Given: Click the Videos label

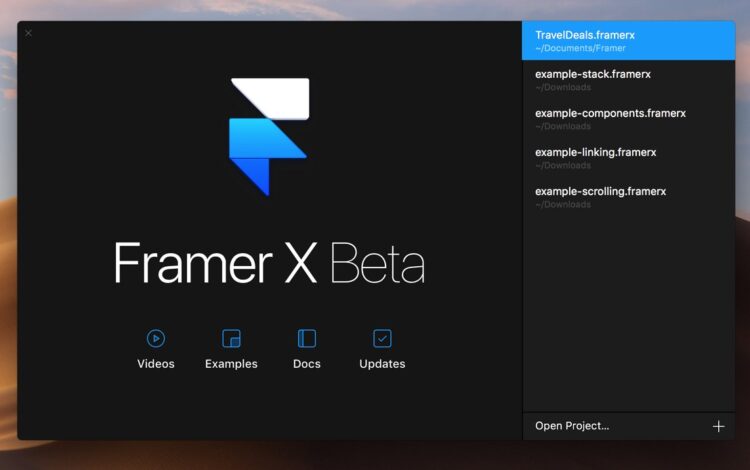Looking at the screenshot, I should point(156,364).
